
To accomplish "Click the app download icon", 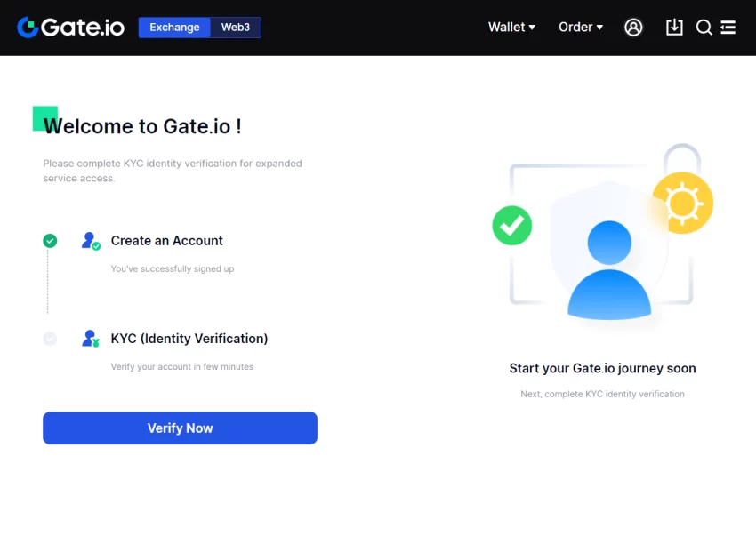I will coord(673,28).
